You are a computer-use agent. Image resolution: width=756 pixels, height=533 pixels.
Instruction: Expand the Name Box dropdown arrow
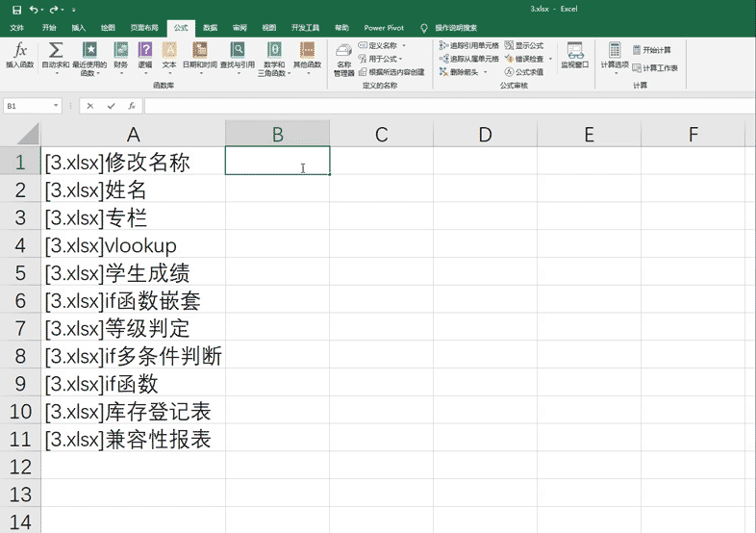pyautogui.click(x=56, y=106)
